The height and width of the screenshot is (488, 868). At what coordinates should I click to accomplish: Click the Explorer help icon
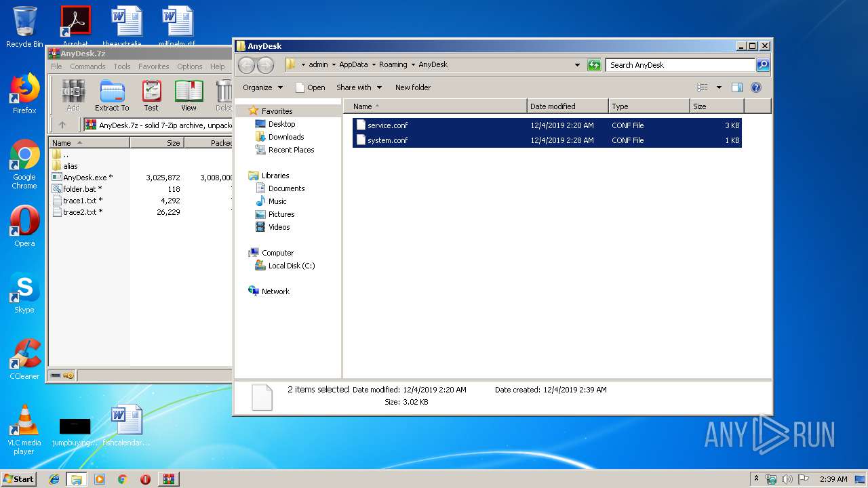[756, 87]
